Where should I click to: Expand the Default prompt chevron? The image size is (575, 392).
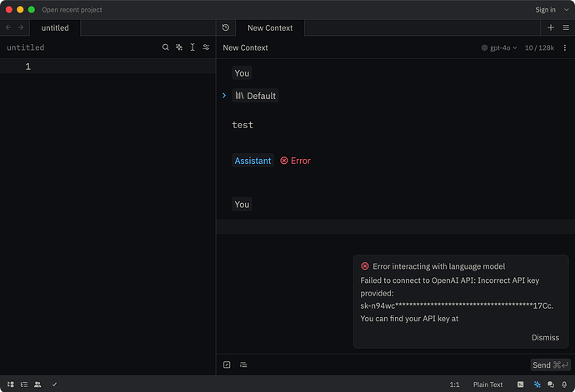224,95
